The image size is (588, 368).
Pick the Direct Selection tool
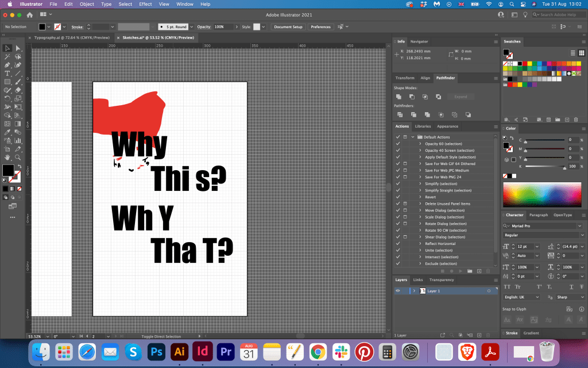tap(18, 48)
